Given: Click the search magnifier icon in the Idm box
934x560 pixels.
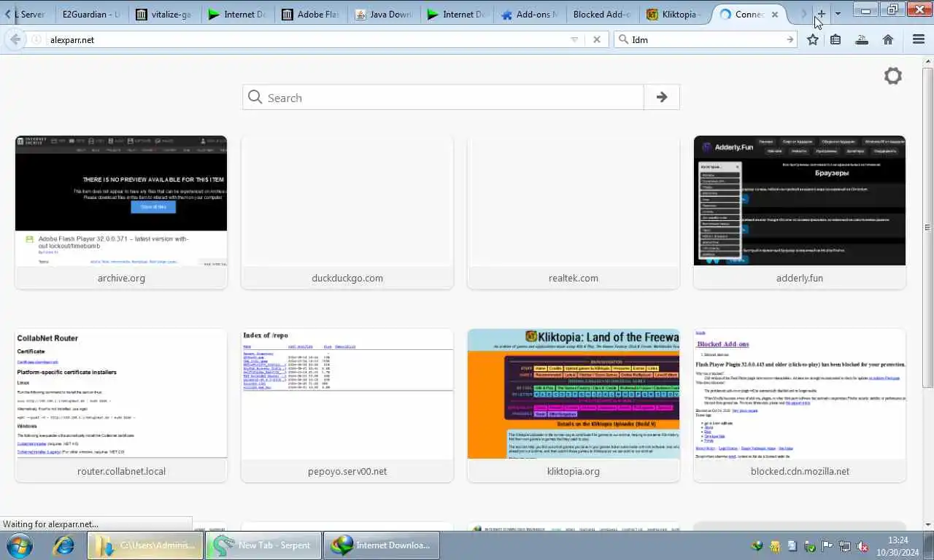Looking at the screenshot, I should (x=622, y=39).
